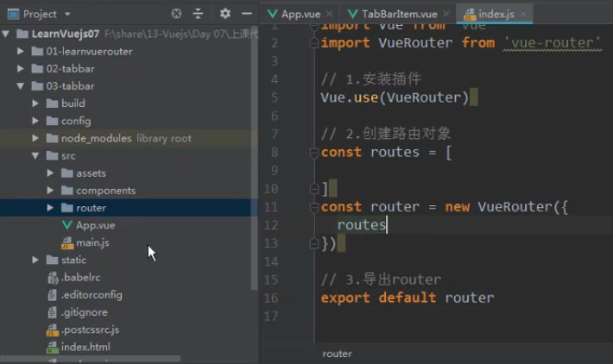
Task: Click 'export default router' line
Action: tap(408, 298)
